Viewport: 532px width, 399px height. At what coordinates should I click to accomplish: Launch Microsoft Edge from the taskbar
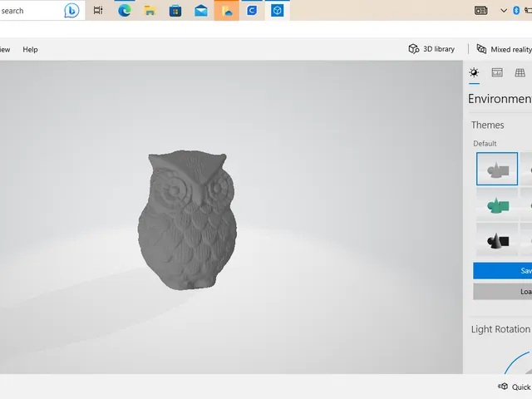point(125,11)
